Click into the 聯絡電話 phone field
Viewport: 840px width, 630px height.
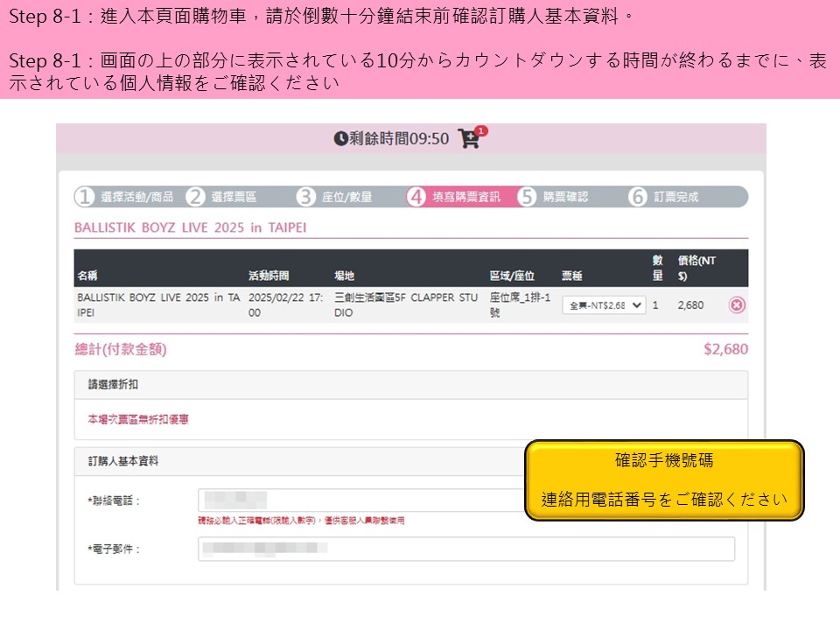(359, 500)
